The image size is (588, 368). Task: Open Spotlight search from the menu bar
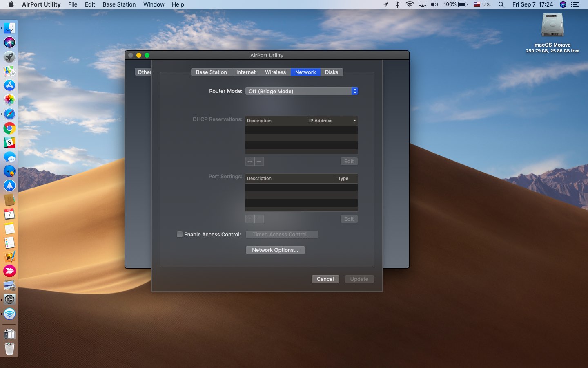[x=501, y=4]
